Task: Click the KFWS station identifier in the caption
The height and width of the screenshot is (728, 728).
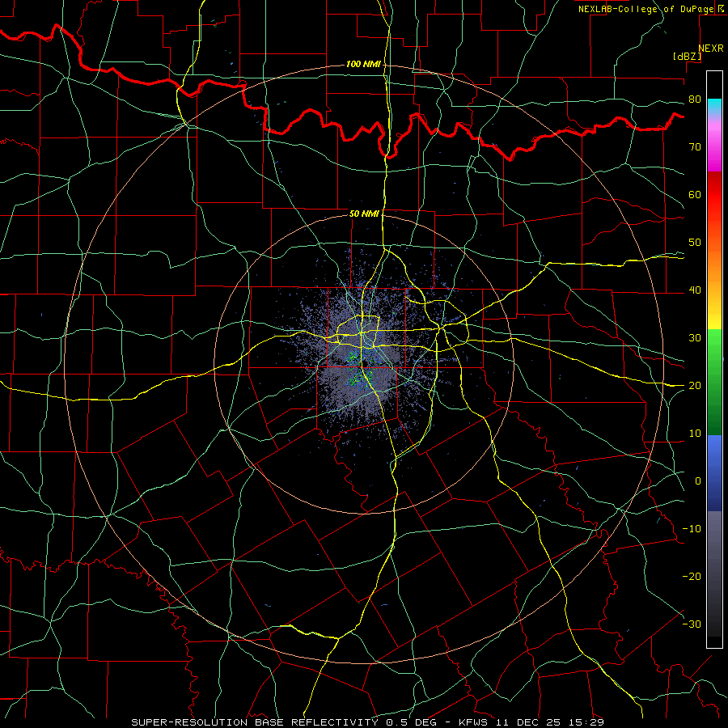Action: point(476,722)
